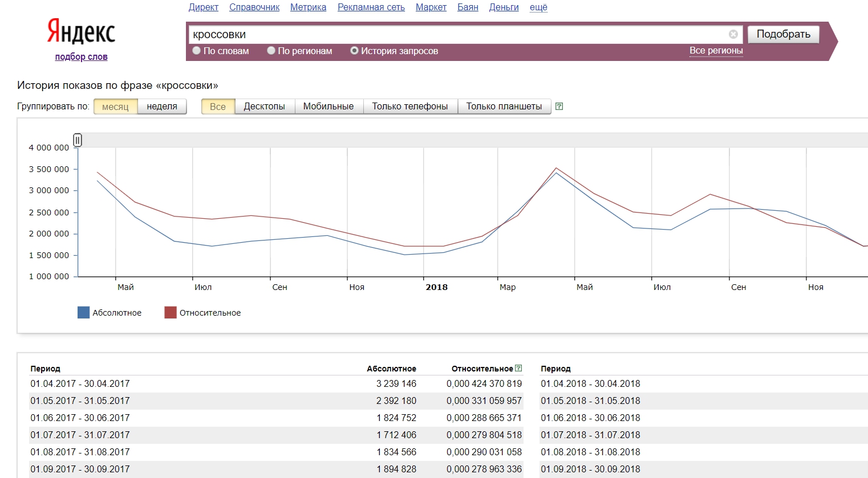Switch to the Только телефоны tab
The height and width of the screenshot is (478, 868).
point(410,107)
